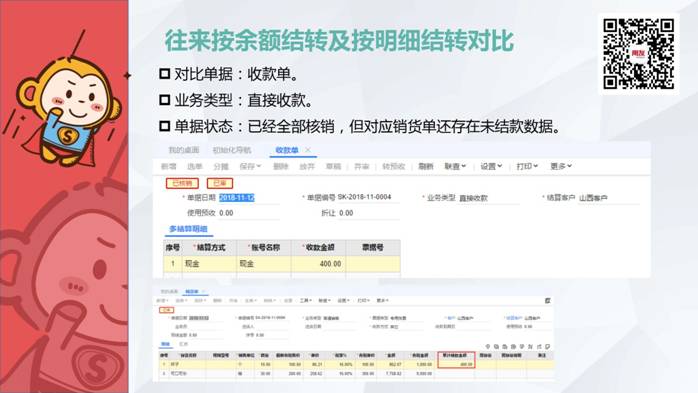This screenshot has height=393, width=698.
Task: Click 选单 in the 收款单 toolbar
Action: point(195,166)
